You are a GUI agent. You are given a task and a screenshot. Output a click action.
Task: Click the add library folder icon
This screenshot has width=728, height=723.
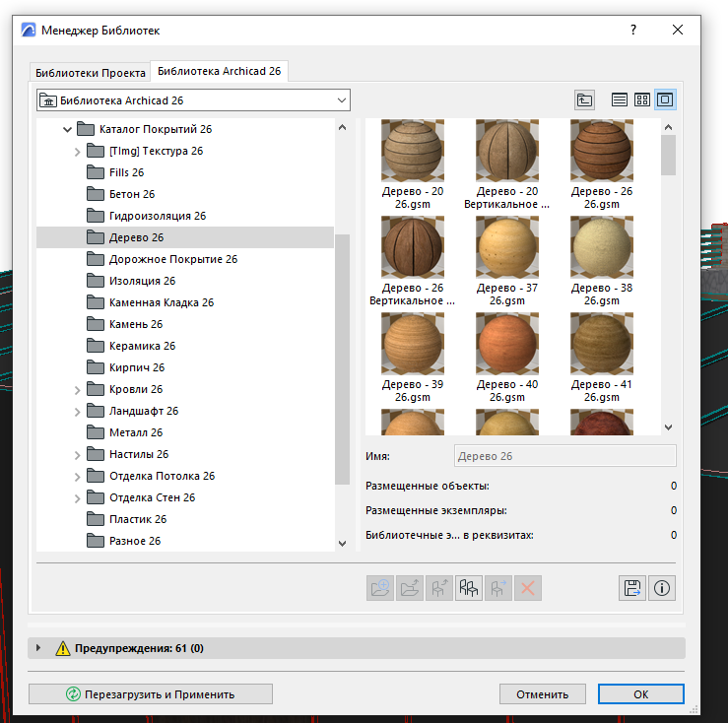(x=380, y=588)
